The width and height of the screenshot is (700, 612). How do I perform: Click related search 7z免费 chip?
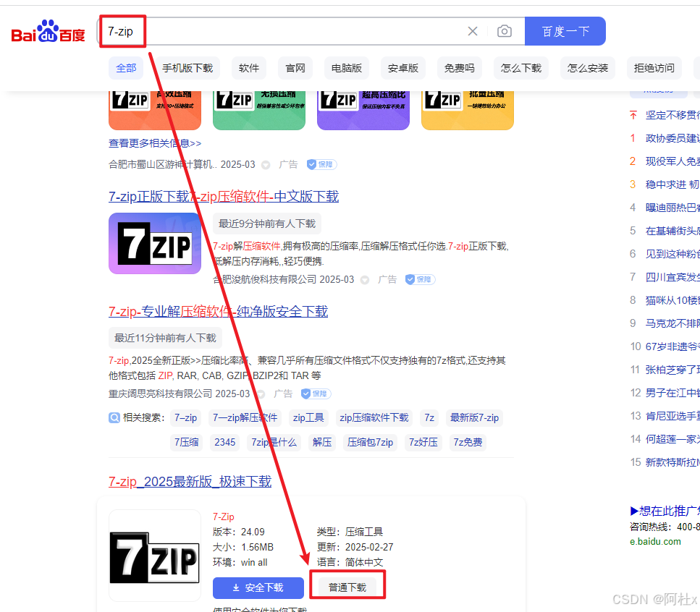point(468,443)
